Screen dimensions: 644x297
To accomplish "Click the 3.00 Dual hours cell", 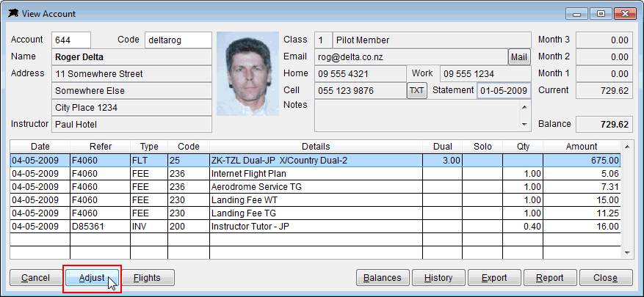I will pos(443,161).
